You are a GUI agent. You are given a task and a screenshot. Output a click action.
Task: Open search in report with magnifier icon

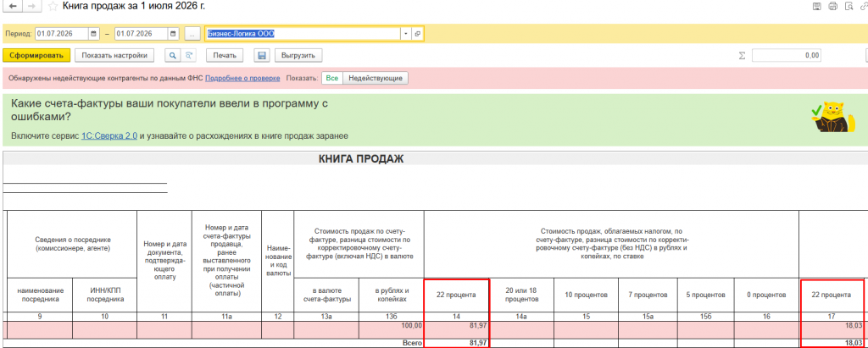tap(173, 55)
